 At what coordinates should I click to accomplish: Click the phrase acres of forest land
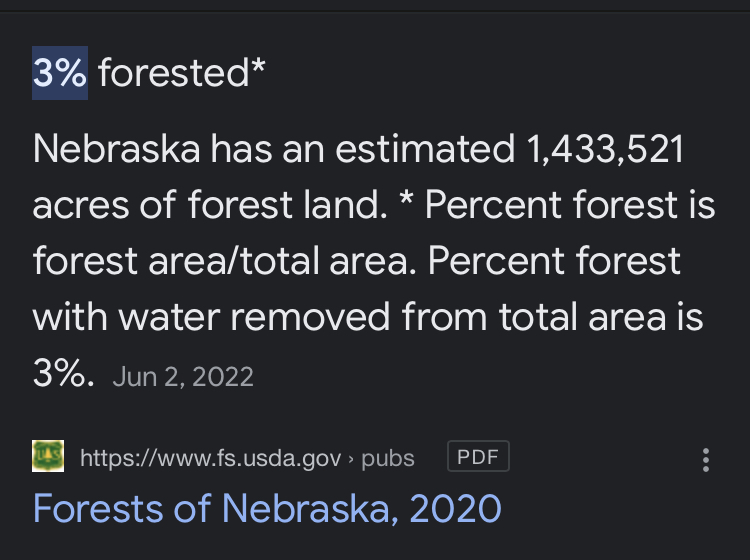click(210, 205)
